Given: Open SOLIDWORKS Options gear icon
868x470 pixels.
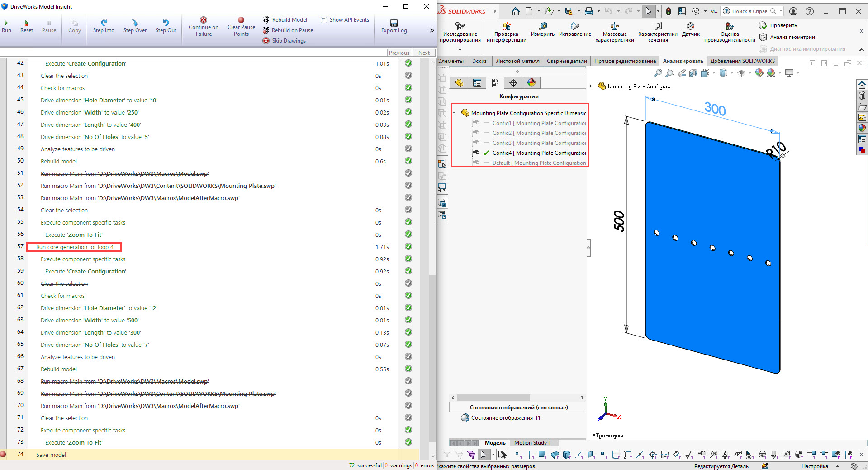Looking at the screenshot, I should [x=696, y=11].
